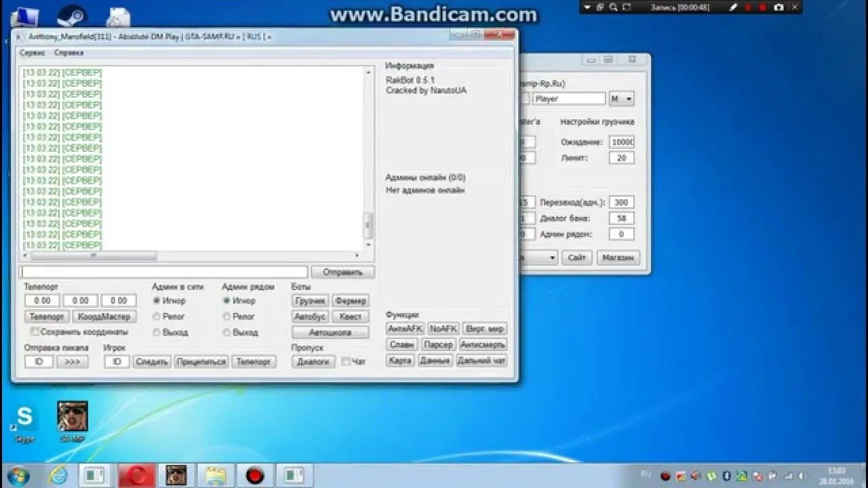Select Игнор under Админ рядом
The width and height of the screenshot is (868, 488).
[226, 300]
